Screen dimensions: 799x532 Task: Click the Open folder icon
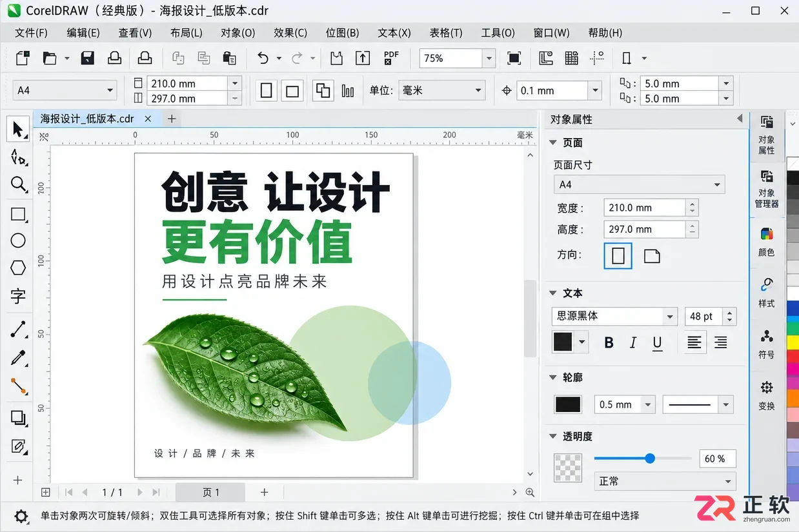50,58
